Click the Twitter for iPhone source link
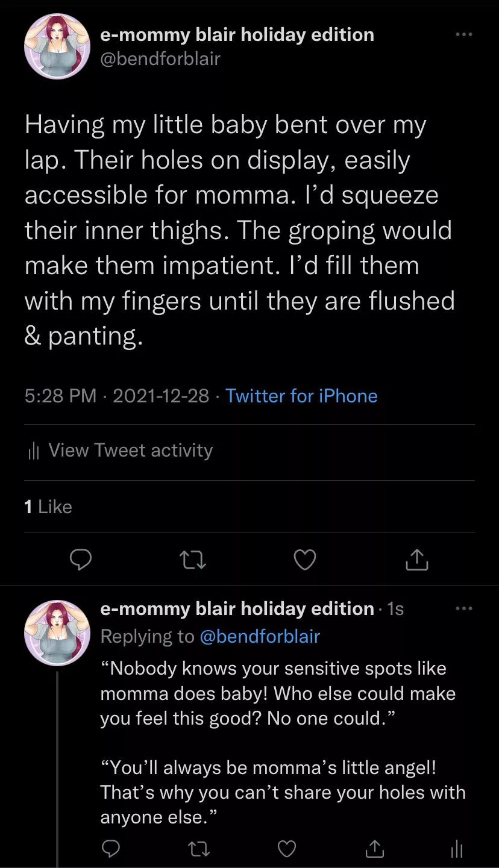The width and height of the screenshot is (499, 868). (x=301, y=396)
